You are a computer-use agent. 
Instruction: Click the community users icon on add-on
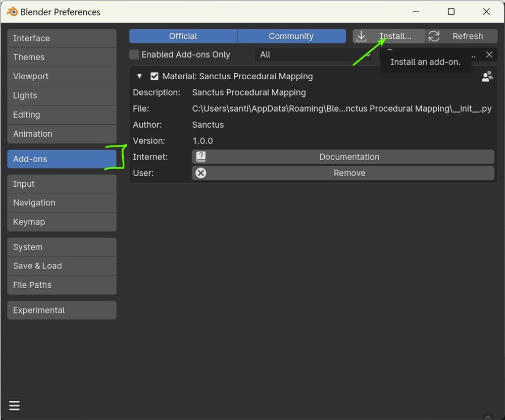click(x=487, y=77)
